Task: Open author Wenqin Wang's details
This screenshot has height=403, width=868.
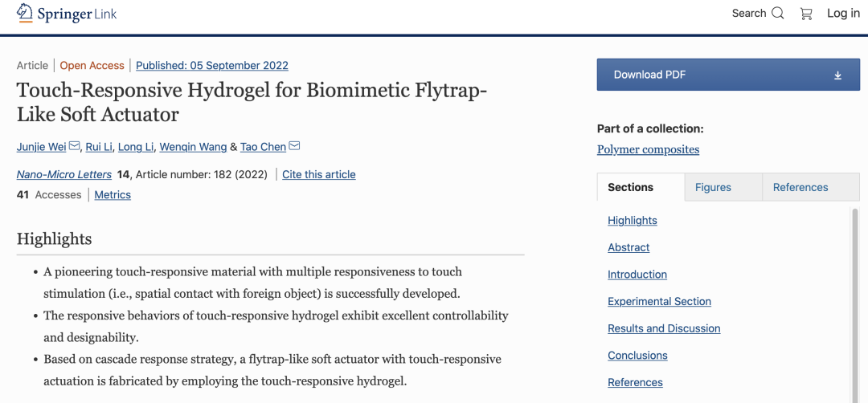Action: pos(193,147)
